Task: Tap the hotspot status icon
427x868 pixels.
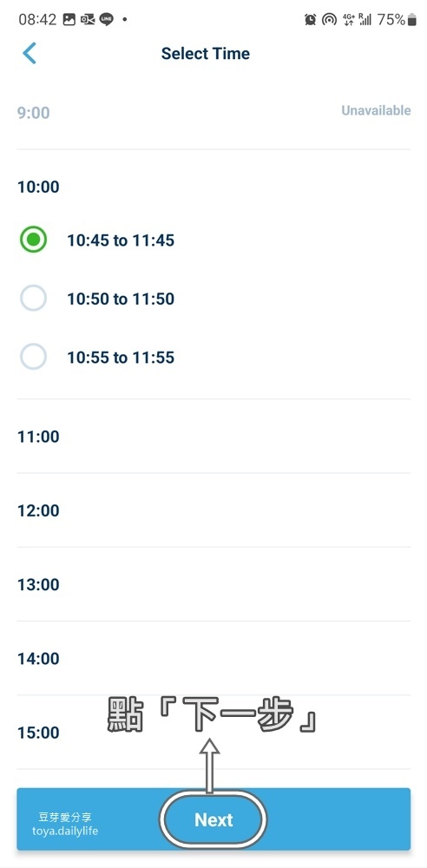Action: point(330,20)
